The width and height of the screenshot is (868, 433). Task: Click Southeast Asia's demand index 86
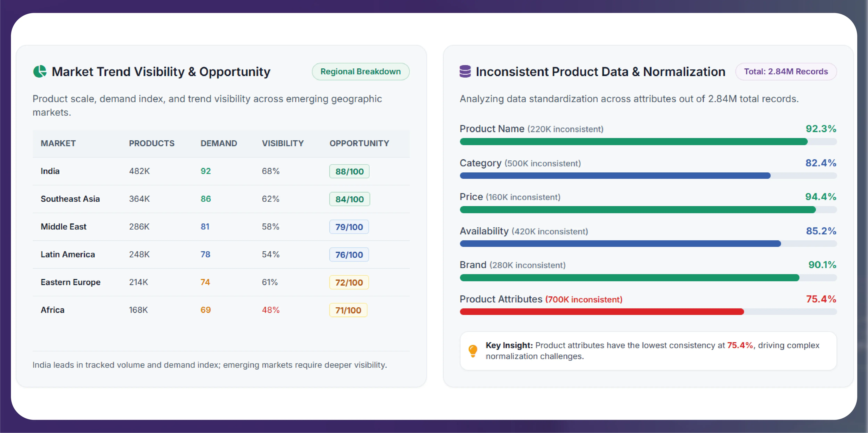[x=206, y=199]
